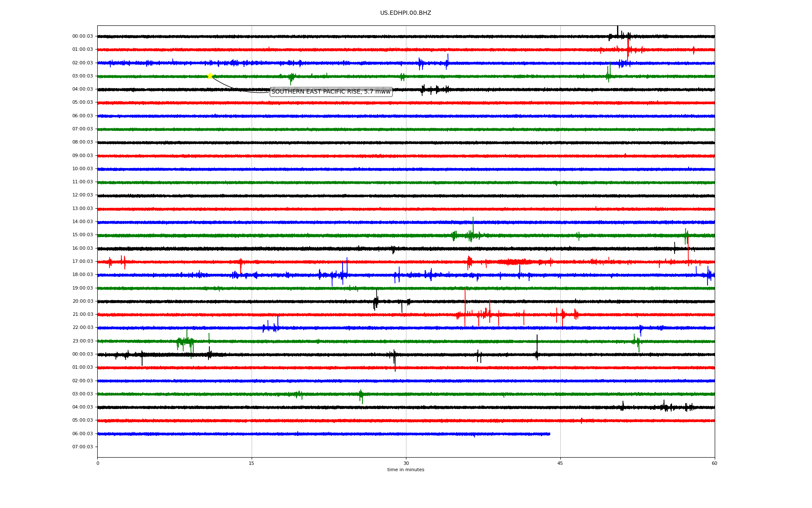
Task: Click the US.EDHPI.00.BHZ plot title
Action: coord(406,13)
